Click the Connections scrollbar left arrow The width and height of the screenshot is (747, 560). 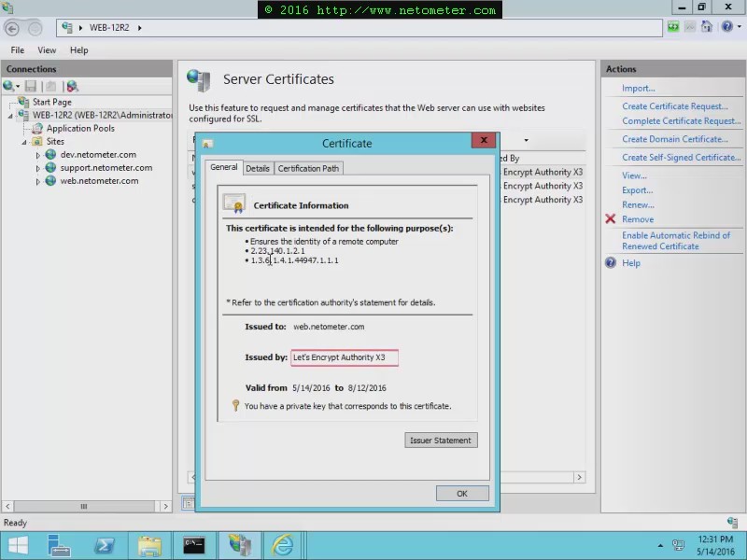(x=7, y=506)
